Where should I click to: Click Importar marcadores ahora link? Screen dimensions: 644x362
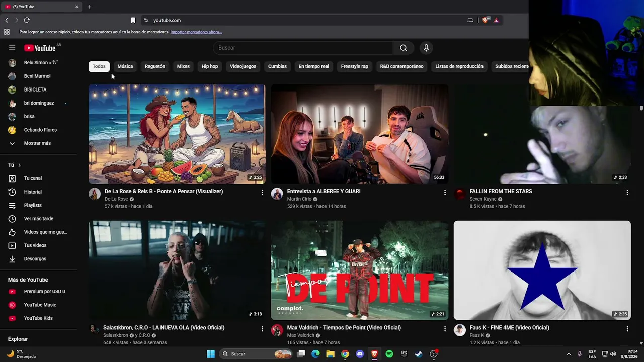click(196, 32)
